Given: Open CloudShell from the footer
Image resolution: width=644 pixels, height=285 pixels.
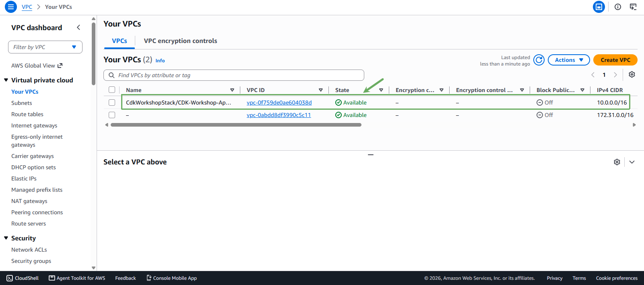Looking at the screenshot, I should point(23,278).
